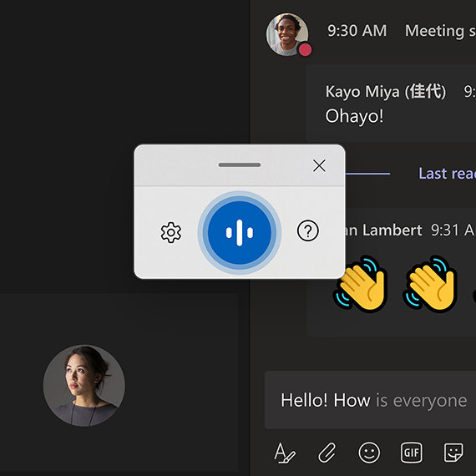Screen dimensions: 476x476
Task: Click the sender name Kayo Miya (佳代)
Action: (x=386, y=91)
